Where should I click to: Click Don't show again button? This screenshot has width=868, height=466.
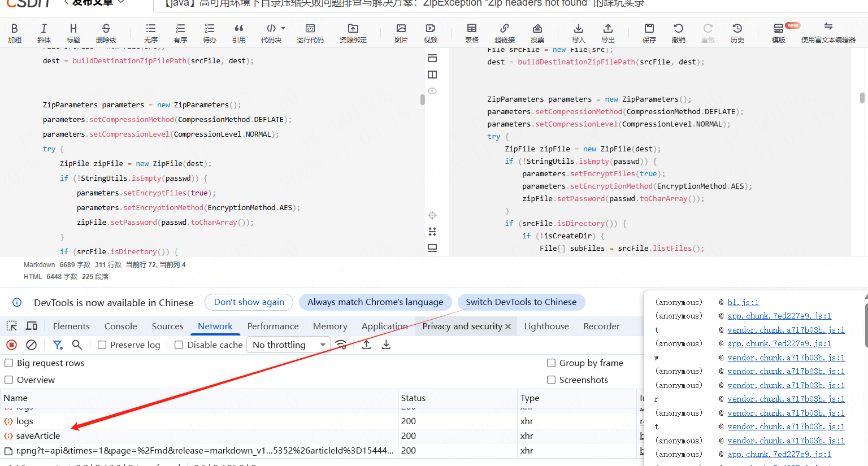pyautogui.click(x=249, y=302)
